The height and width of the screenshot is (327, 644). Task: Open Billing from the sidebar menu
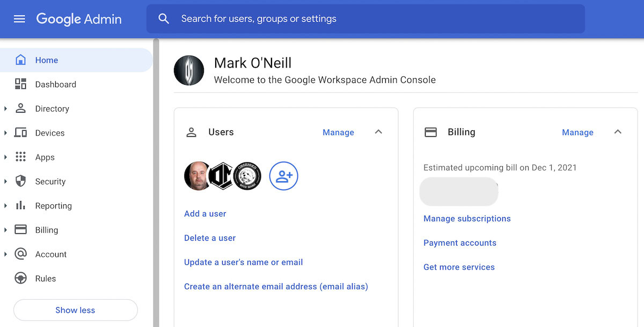(47, 230)
